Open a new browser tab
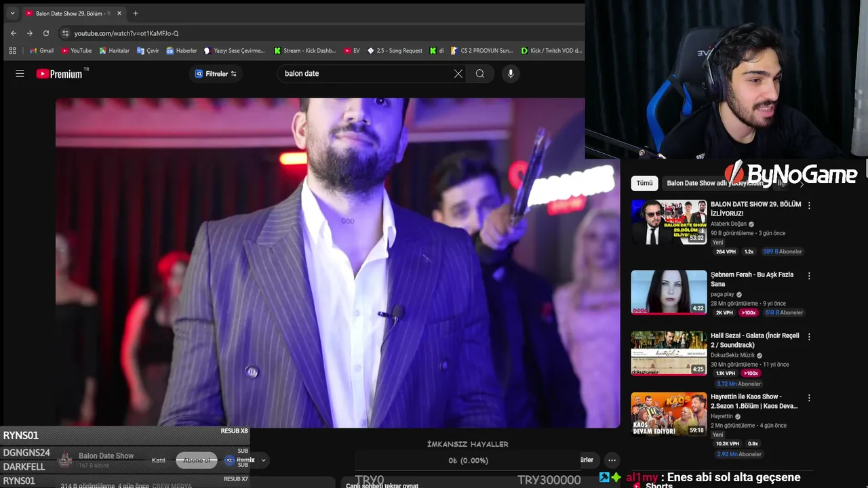Image resolution: width=868 pixels, height=488 pixels. (x=136, y=13)
